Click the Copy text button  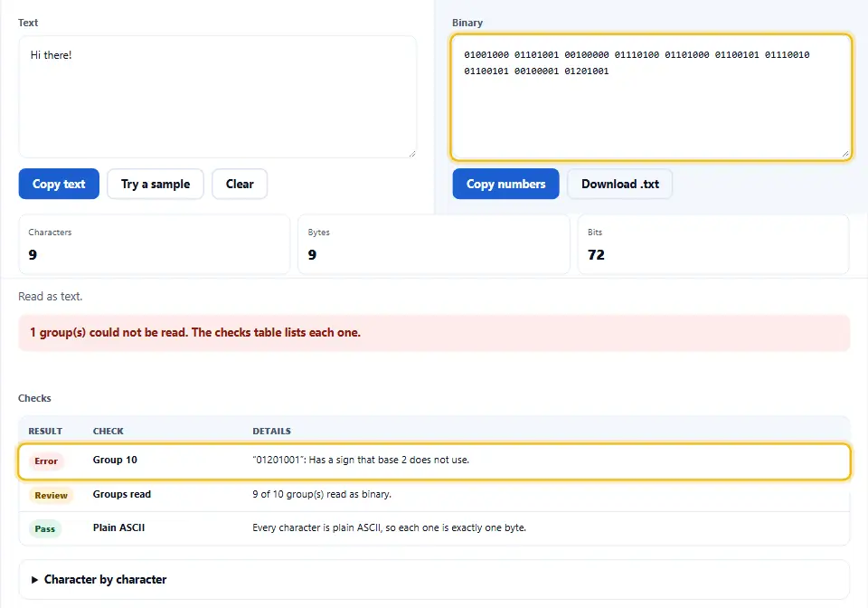tap(59, 184)
